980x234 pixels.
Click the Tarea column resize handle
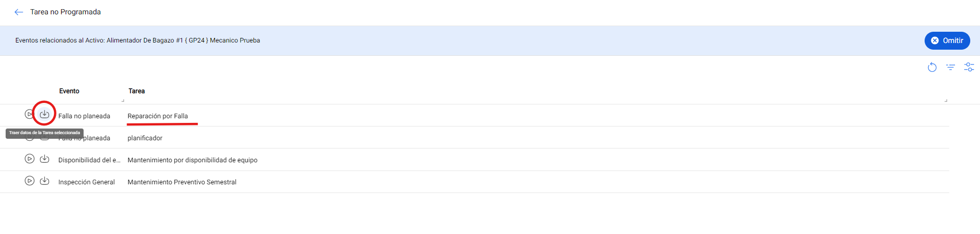[946, 100]
